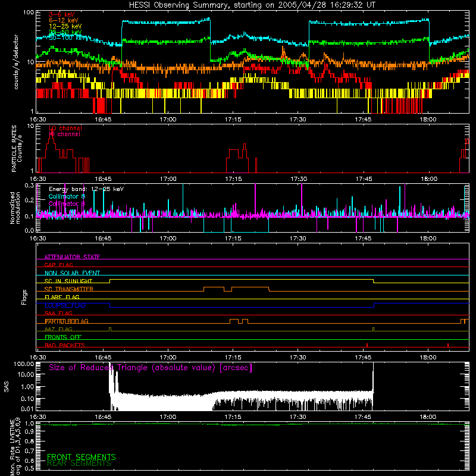Click the "SC TRANSMITTER" flag label

coord(69,289)
